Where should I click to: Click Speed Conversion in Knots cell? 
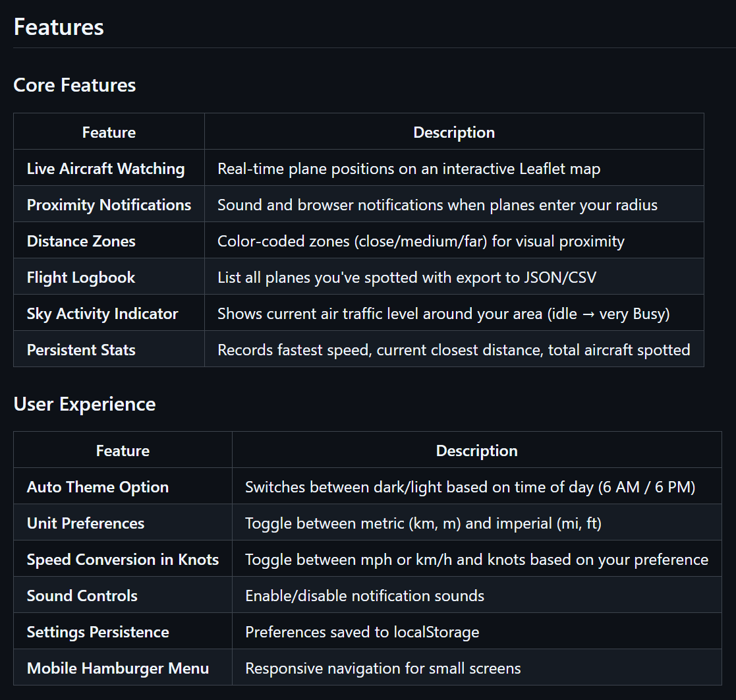pyautogui.click(x=123, y=560)
